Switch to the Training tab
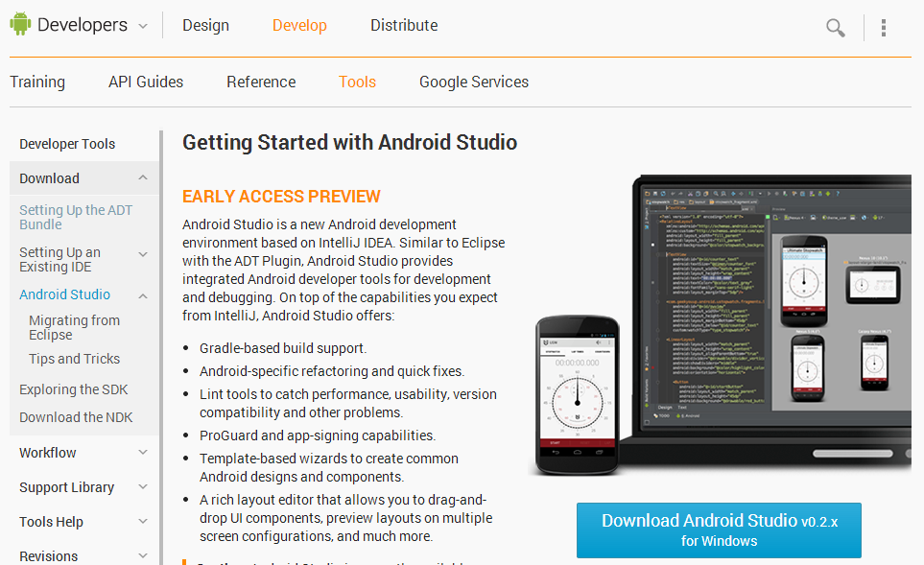 37,82
